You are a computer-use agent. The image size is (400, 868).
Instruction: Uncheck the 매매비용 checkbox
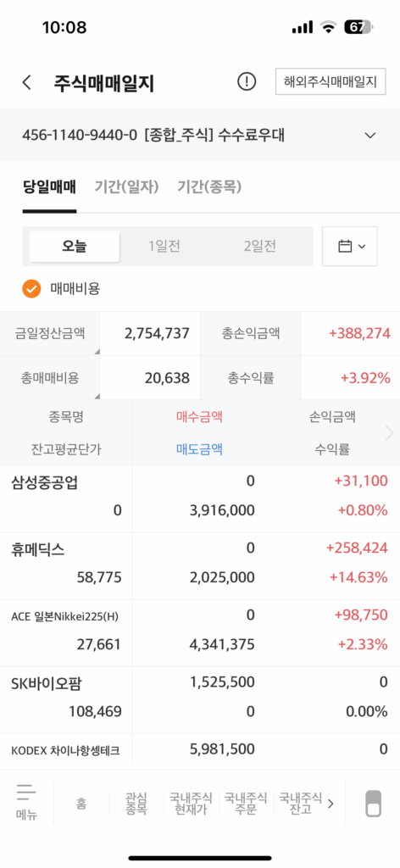pyautogui.click(x=31, y=288)
